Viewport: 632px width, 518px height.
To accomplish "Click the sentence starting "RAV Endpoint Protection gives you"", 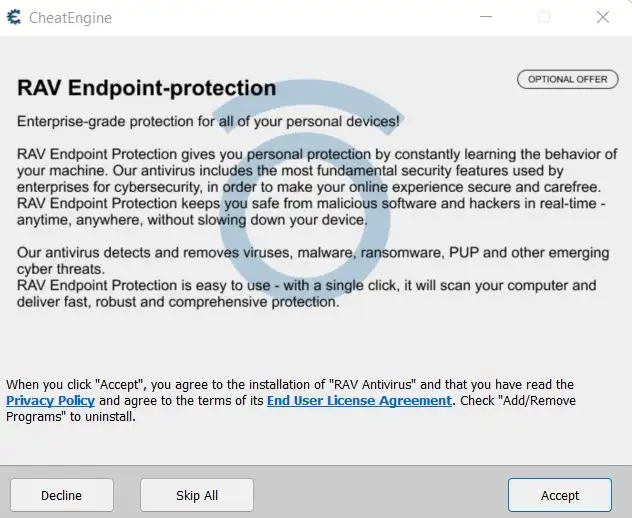I will tap(317, 171).
